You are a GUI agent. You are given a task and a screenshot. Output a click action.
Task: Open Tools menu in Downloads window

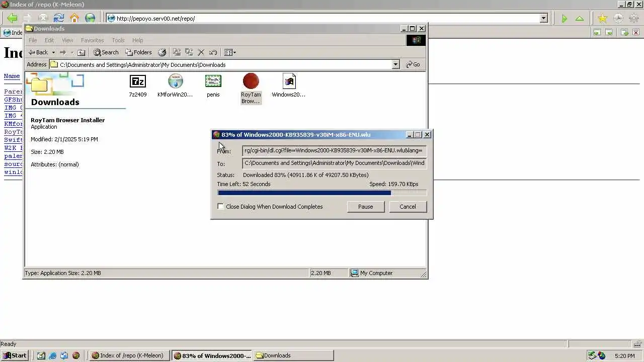(x=118, y=40)
